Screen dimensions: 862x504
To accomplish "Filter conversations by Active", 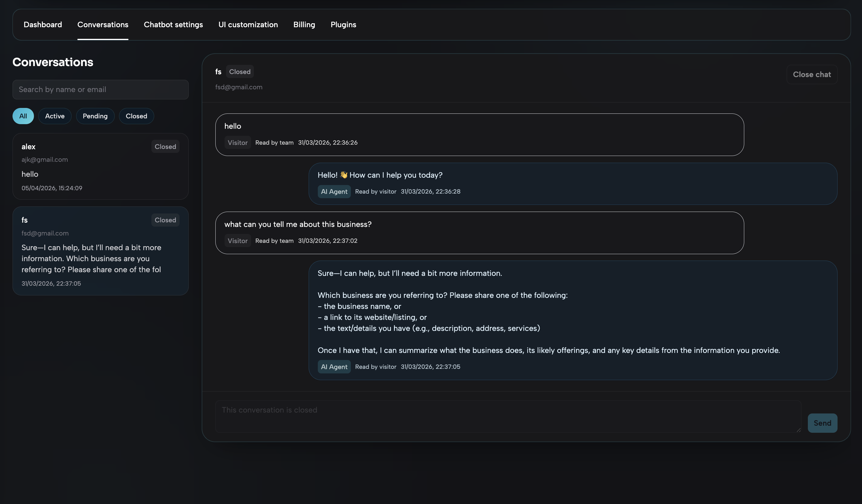I will pos(55,116).
